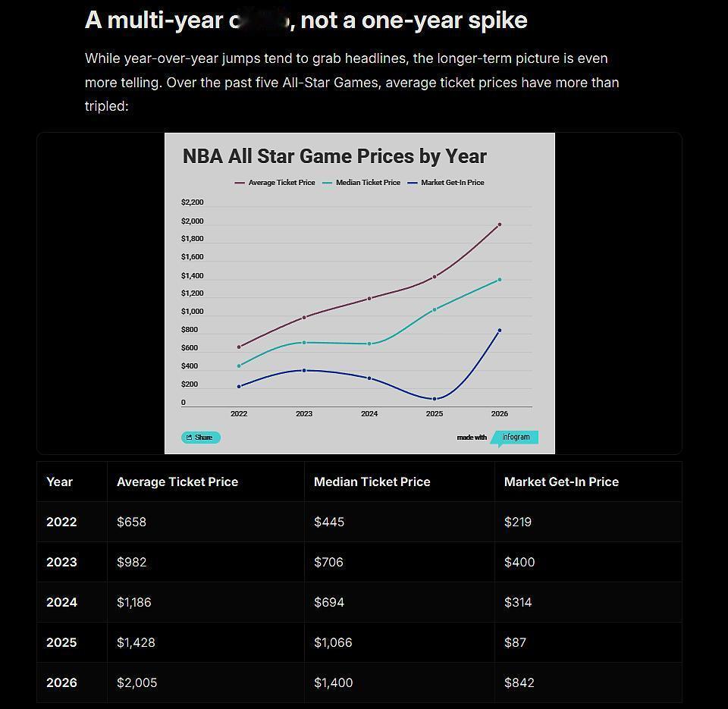Viewport: 728px width, 709px height.
Task: Click the 2022 Average Ticket Price data point
Action: tap(239, 347)
